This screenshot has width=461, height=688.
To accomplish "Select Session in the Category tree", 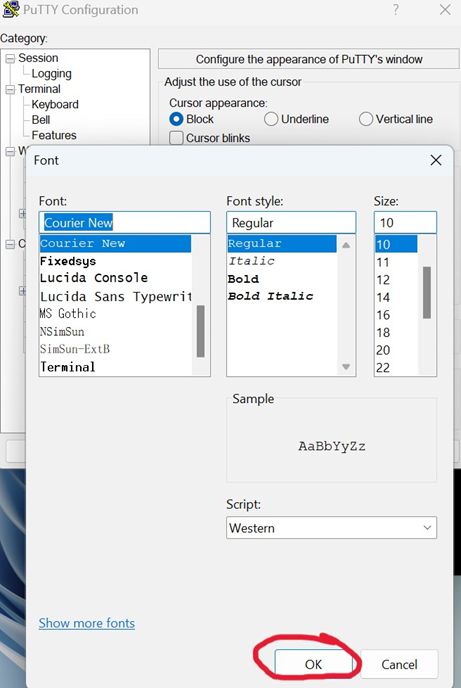I will click(38, 58).
